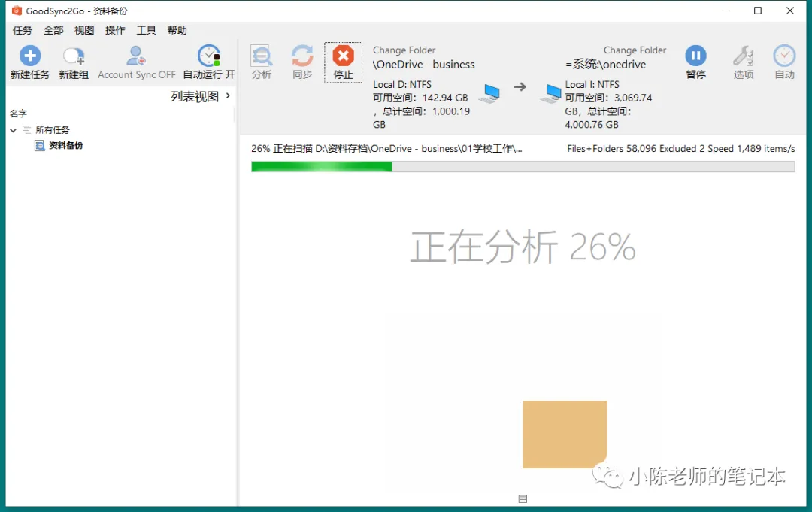Click the Account Sync OFF icon

(x=135, y=56)
